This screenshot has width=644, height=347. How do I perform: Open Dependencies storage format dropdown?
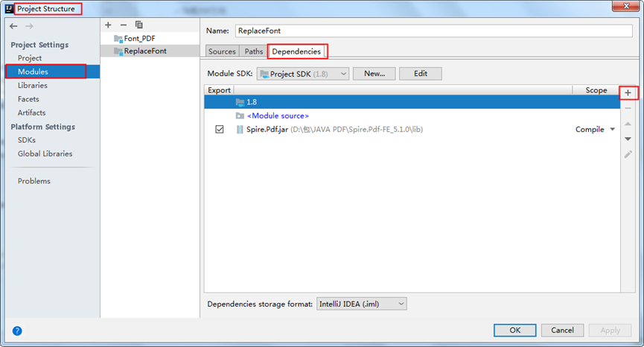[x=361, y=305]
